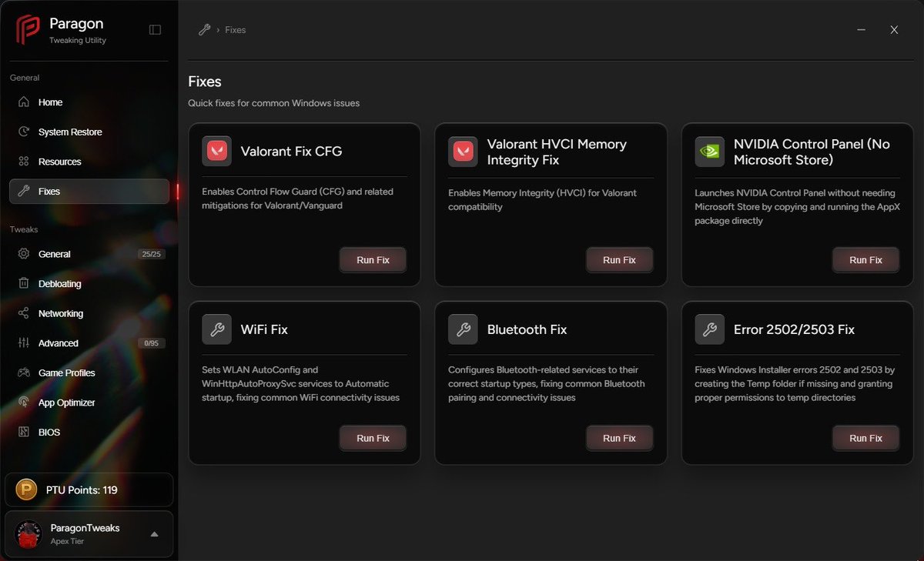Image resolution: width=924 pixels, height=561 pixels.
Task: Click the Valorant icon on Fix CFG card
Action: coord(217,152)
